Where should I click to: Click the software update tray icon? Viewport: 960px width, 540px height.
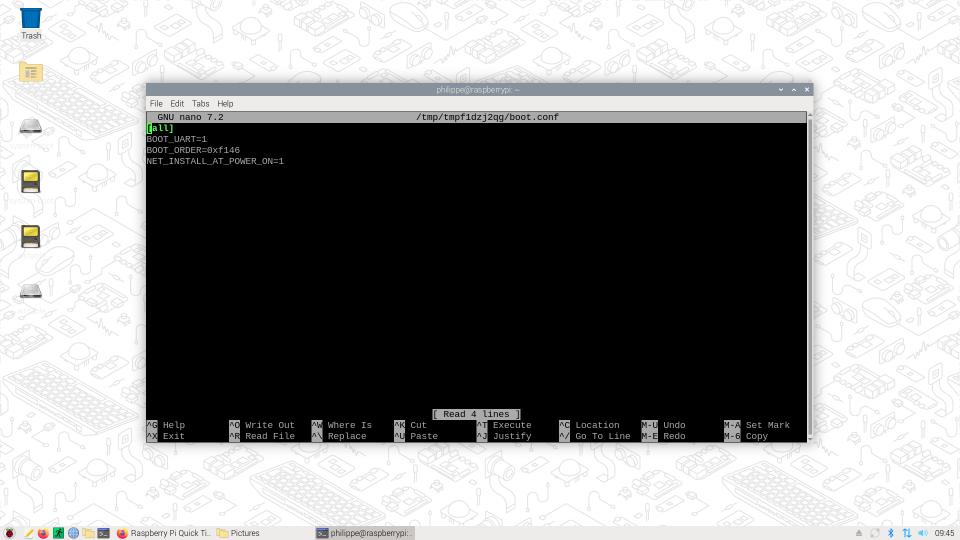[x=875, y=533]
